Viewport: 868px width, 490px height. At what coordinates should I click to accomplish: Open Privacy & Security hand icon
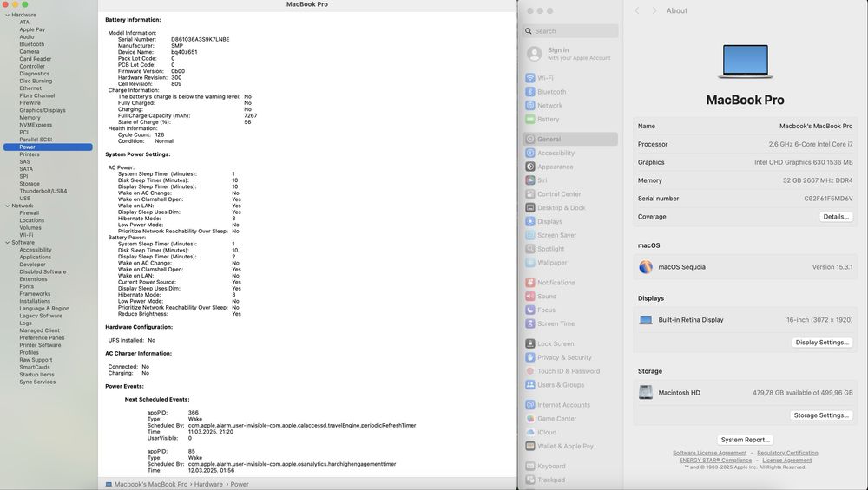pyautogui.click(x=530, y=357)
